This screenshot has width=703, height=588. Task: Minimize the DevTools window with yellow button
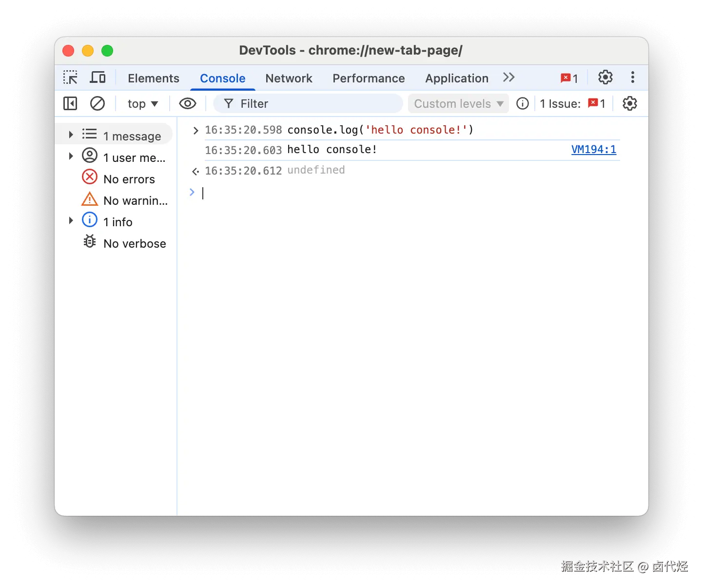point(88,51)
